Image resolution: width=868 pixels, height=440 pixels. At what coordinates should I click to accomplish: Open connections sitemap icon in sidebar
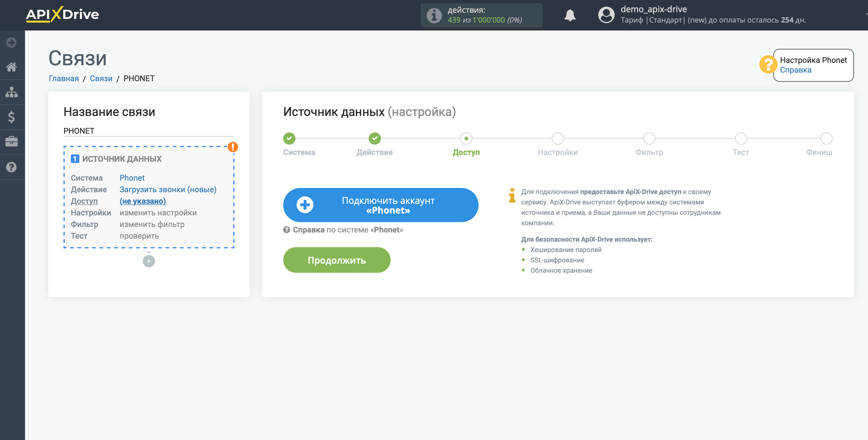[x=12, y=92]
